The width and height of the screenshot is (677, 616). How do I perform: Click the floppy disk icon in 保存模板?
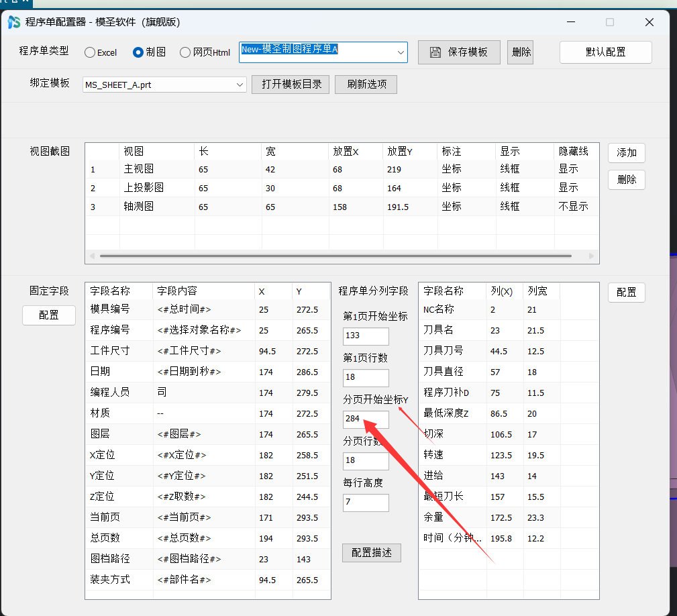(x=435, y=52)
